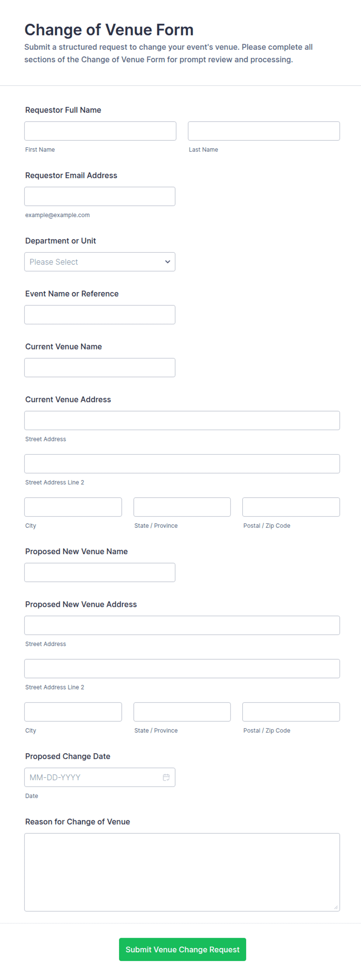Submit Venue Change Request
361x980 pixels.
coord(182,949)
